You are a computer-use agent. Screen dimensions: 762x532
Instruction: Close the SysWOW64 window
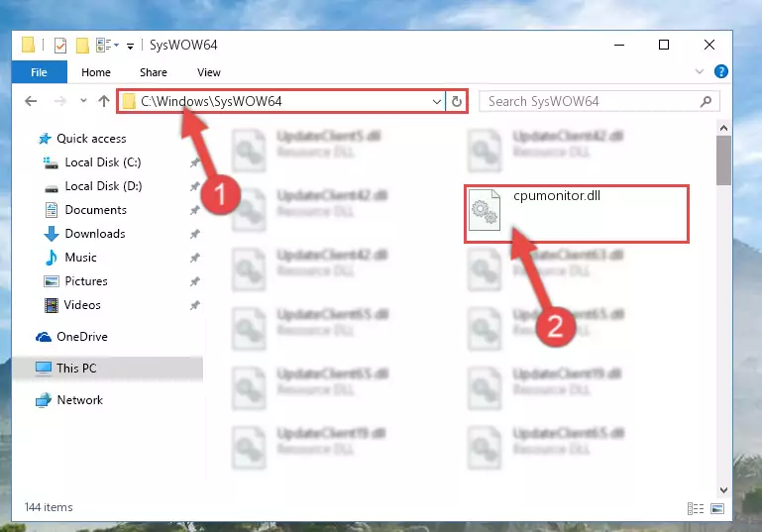[x=709, y=45]
